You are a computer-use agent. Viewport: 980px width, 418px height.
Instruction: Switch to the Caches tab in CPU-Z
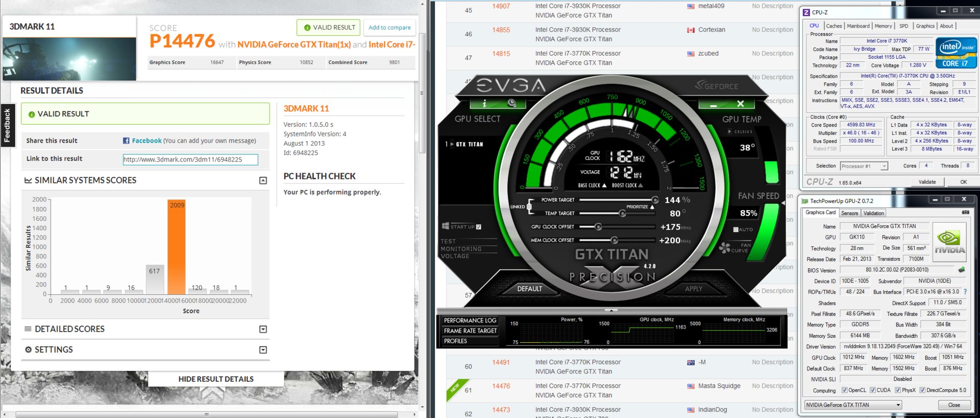(x=834, y=26)
